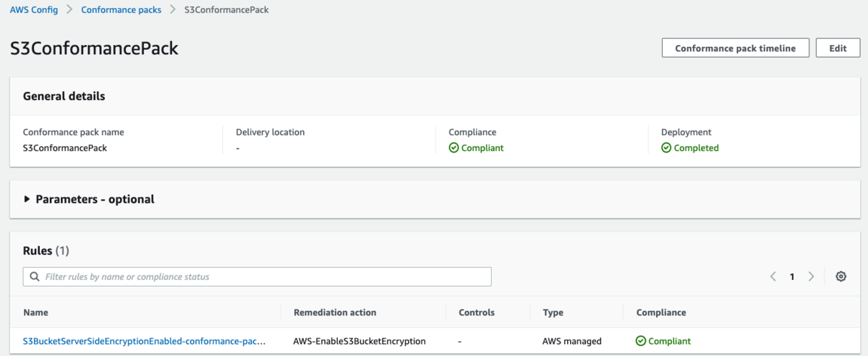The height and width of the screenshot is (356, 868).
Task: Click the Remediation action column header
Action: click(335, 313)
